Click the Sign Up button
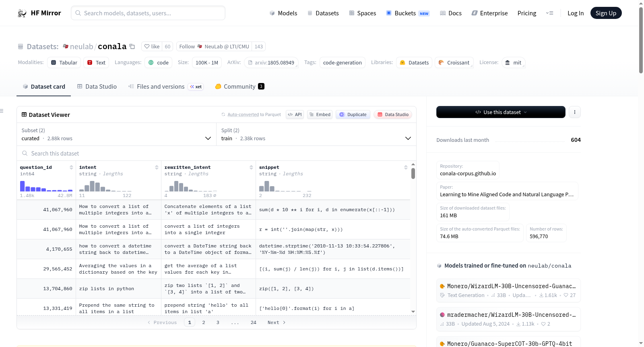The image size is (644, 347). click(x=606, y=13)
